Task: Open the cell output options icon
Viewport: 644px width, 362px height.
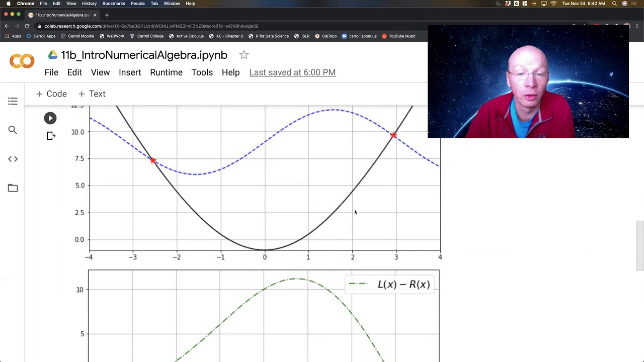Action: coord(51,136)
